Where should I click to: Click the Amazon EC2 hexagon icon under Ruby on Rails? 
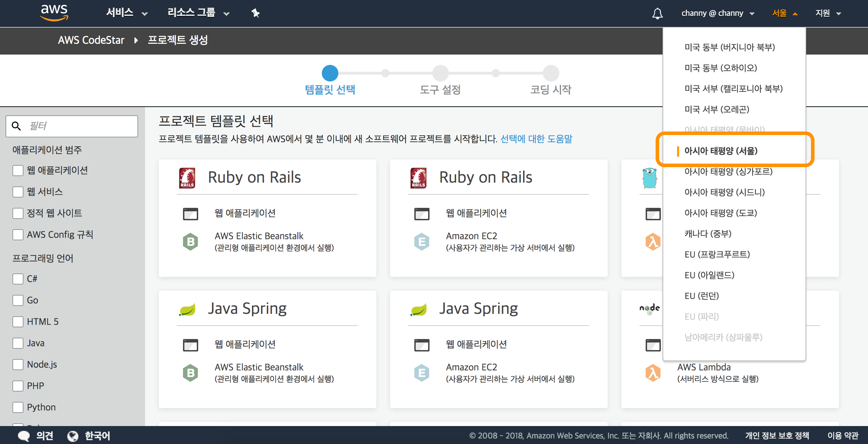422,242
